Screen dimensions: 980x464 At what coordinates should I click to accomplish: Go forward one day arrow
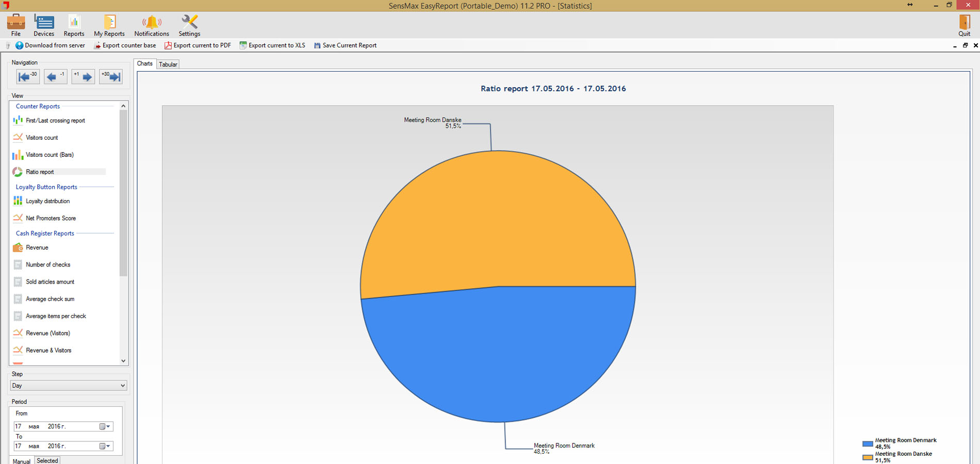click(x=83, y=77)
